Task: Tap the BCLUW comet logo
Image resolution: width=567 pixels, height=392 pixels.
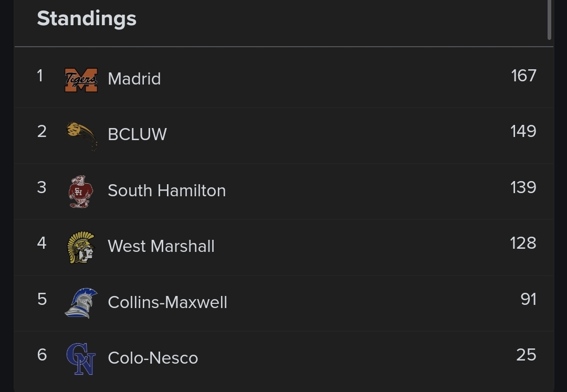Action: click(82, 135)
